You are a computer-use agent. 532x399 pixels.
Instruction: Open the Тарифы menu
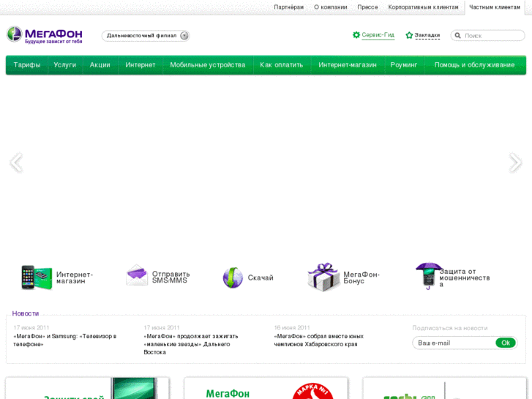[27, 65]
